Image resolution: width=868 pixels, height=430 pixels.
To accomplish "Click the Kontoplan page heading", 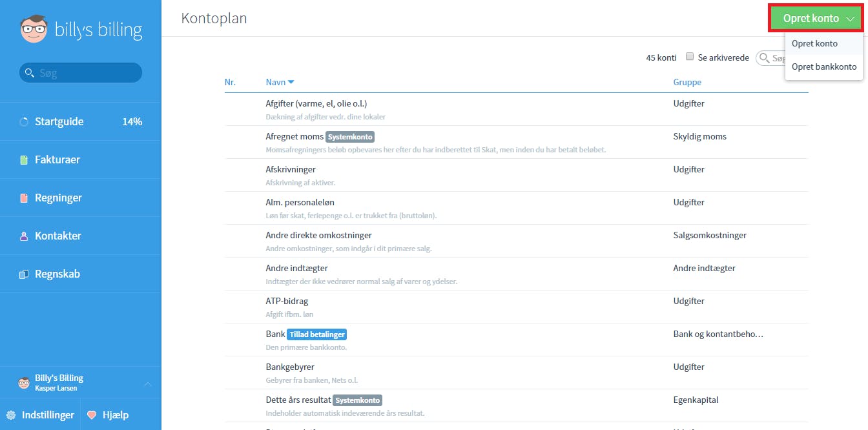I will [214, 19].
